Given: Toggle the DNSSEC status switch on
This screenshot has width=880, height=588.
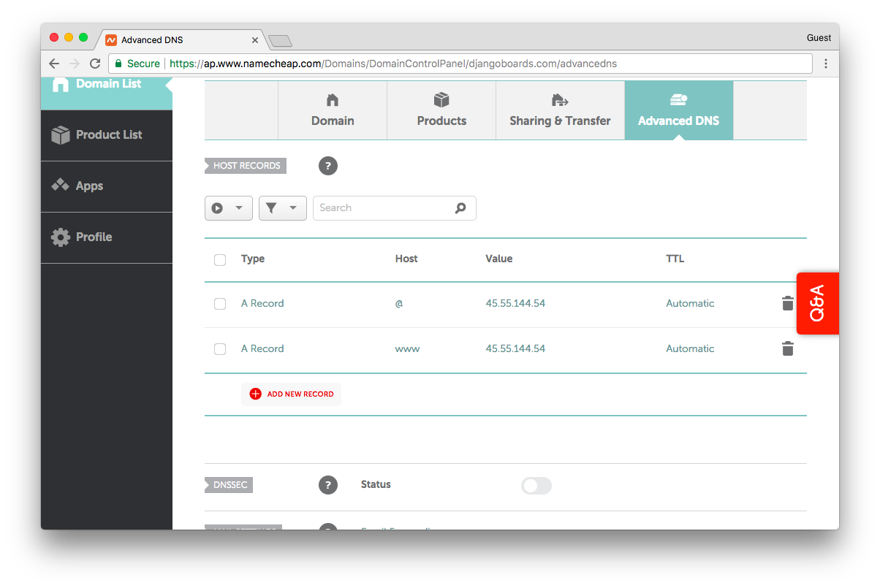Looking at the screenshot, I should tap(536, 486).
